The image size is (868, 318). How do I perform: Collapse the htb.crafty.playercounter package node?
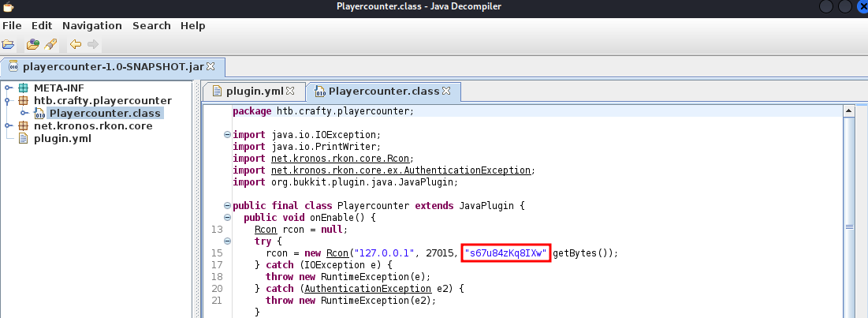9,100
